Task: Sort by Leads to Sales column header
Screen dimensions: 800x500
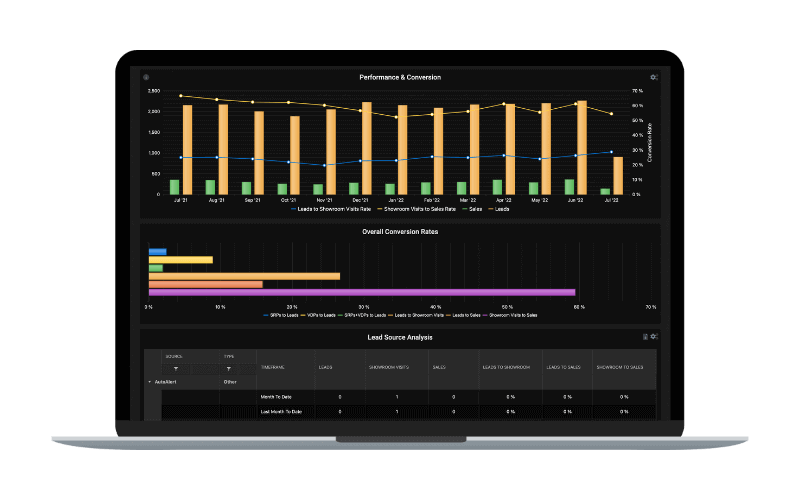Action: [x=564, y=367]
